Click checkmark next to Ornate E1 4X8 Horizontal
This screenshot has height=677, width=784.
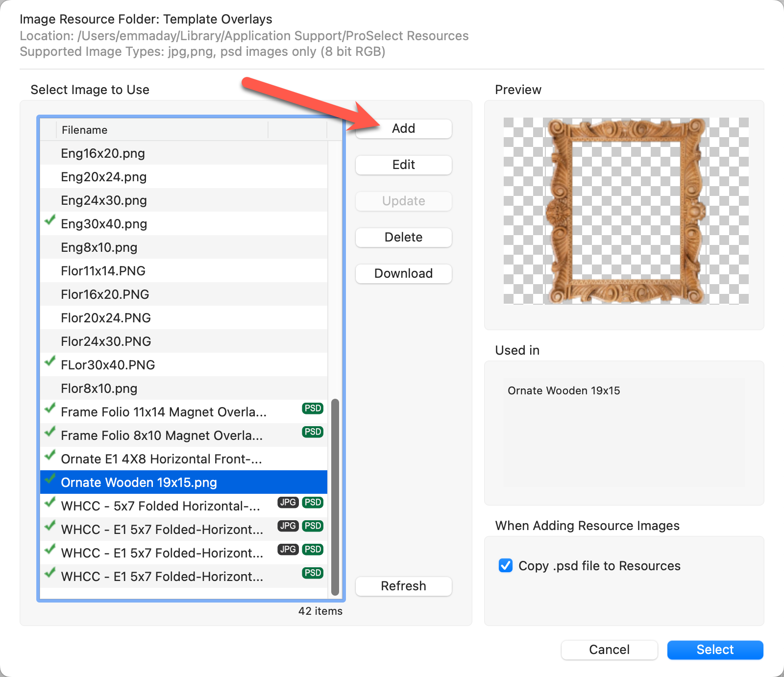point(50,456)
